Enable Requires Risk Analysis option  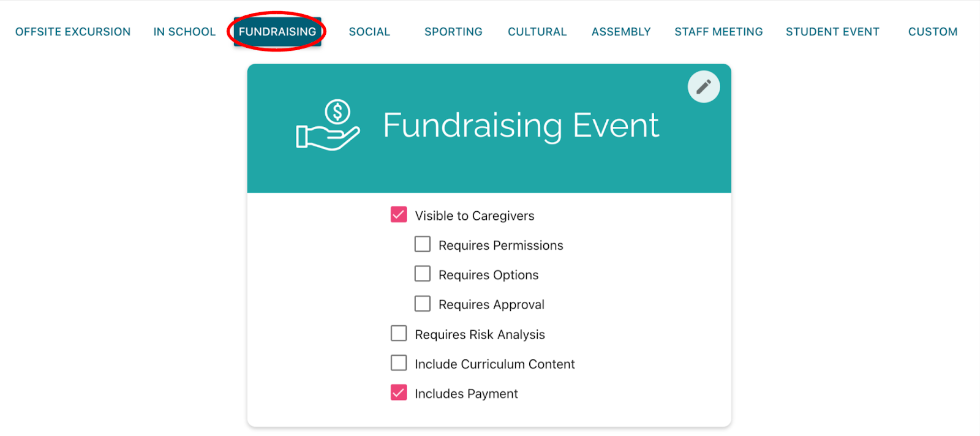click(x=399, y=333)
